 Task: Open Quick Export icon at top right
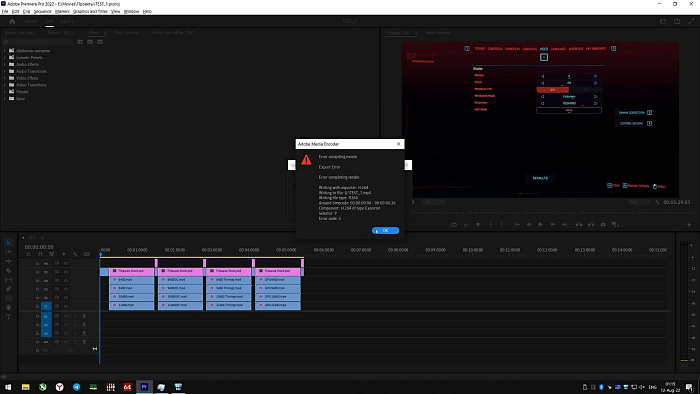677,21
